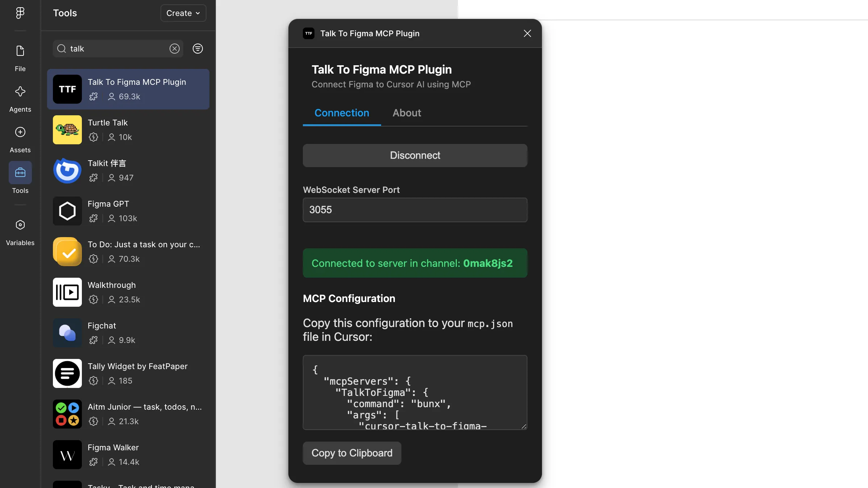Image resolution: width=868 pixels, height=488 pixels.
Task: Click the channel name 0mak8js2
Action: click(488, 263)
